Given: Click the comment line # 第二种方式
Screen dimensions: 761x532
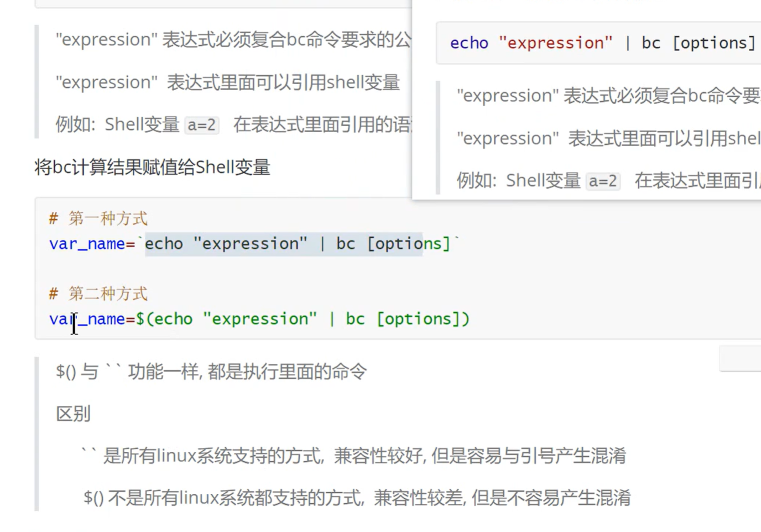Looking at the screenshot, I should coord(98,294).
